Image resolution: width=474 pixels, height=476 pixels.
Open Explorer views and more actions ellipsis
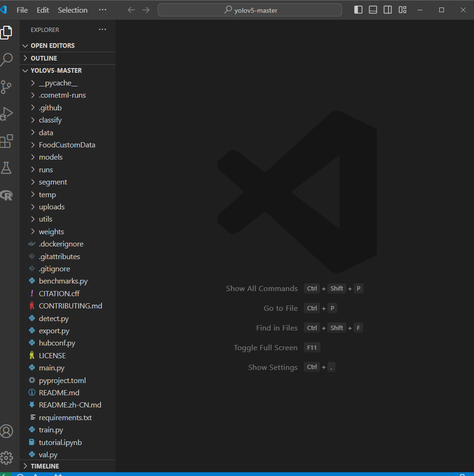(102, 30)
